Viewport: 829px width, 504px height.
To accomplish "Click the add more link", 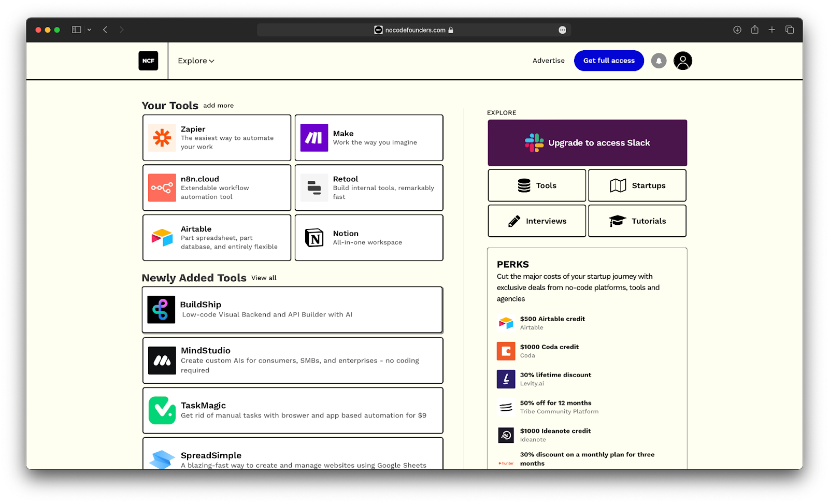I will coord(218,106).
